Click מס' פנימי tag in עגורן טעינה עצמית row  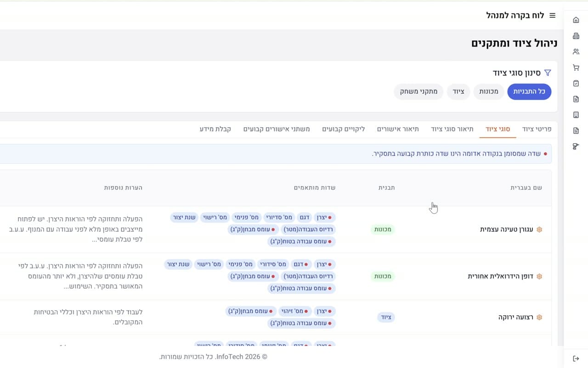246,217
